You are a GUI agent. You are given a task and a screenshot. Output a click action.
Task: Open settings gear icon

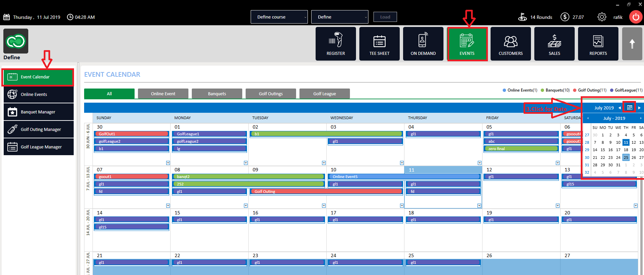602,17
